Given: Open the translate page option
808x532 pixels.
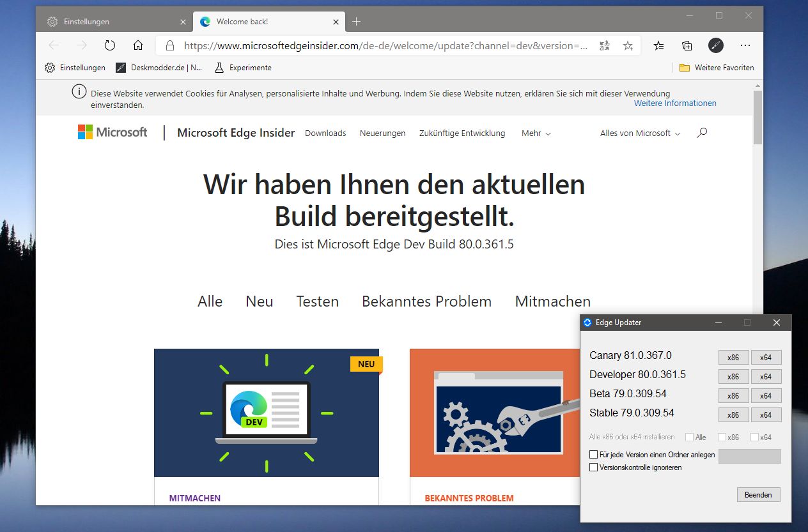Looking at the screenshot, I should [604, 45].
